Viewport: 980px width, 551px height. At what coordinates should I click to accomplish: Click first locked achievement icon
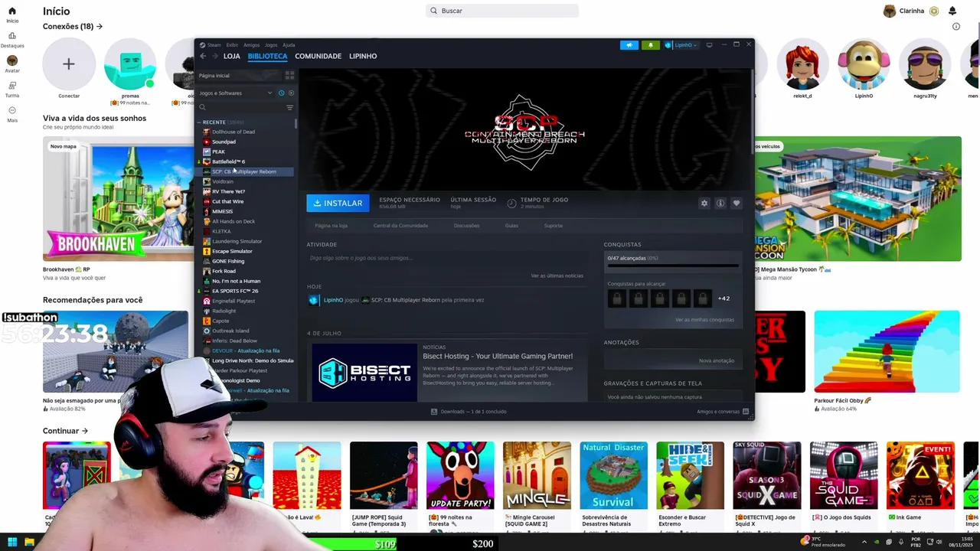(616, 298)
